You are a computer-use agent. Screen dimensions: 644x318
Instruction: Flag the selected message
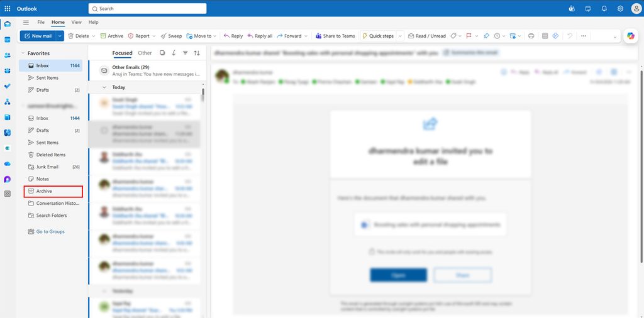pos(469,36)
